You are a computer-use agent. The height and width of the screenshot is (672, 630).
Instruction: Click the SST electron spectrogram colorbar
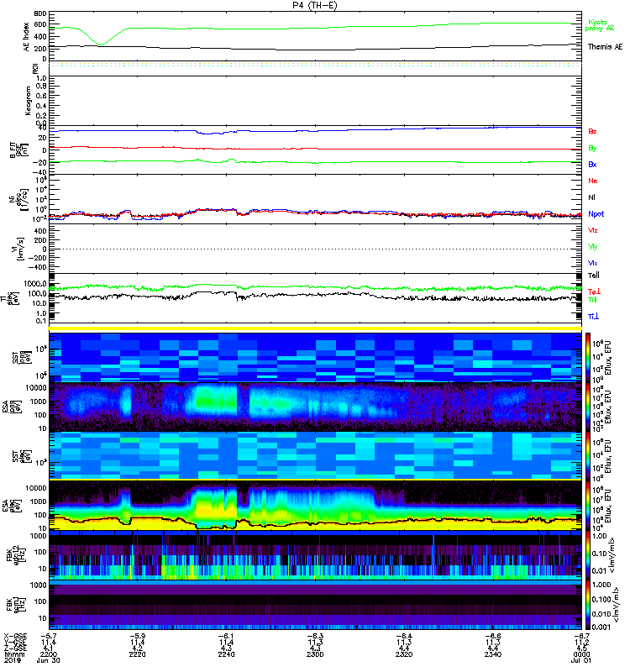click(x=588, y=456)
